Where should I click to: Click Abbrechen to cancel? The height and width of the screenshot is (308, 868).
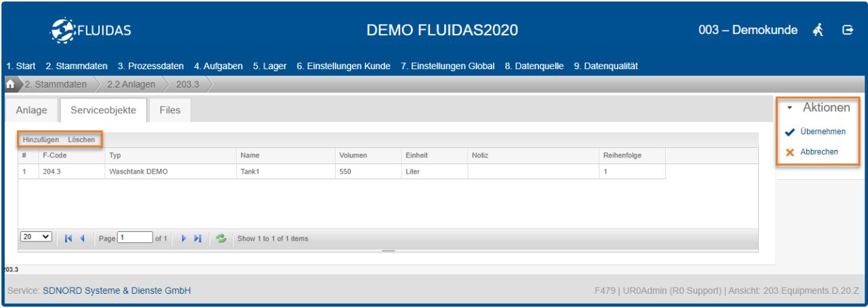point(818,152)
